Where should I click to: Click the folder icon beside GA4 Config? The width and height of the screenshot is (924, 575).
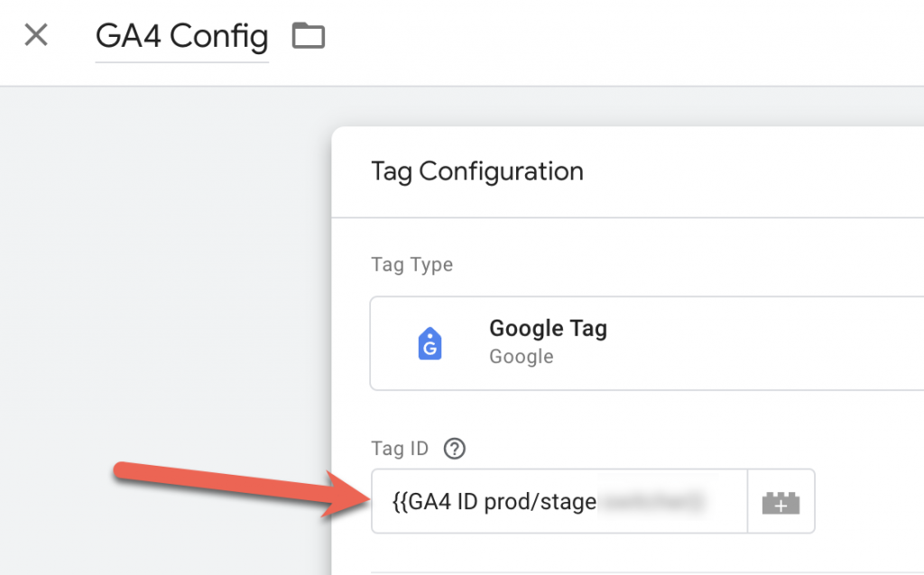(309, 35)
